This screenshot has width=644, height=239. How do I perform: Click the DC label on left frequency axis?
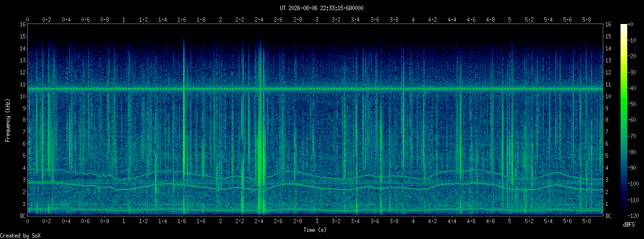pyautogui.click(x=23, y=216)
